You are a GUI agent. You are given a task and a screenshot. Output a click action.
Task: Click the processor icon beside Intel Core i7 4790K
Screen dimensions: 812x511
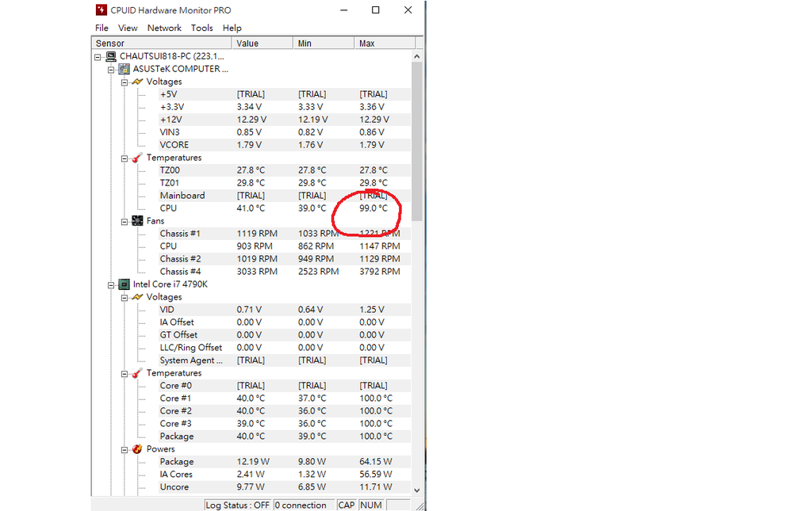(124, 284)
